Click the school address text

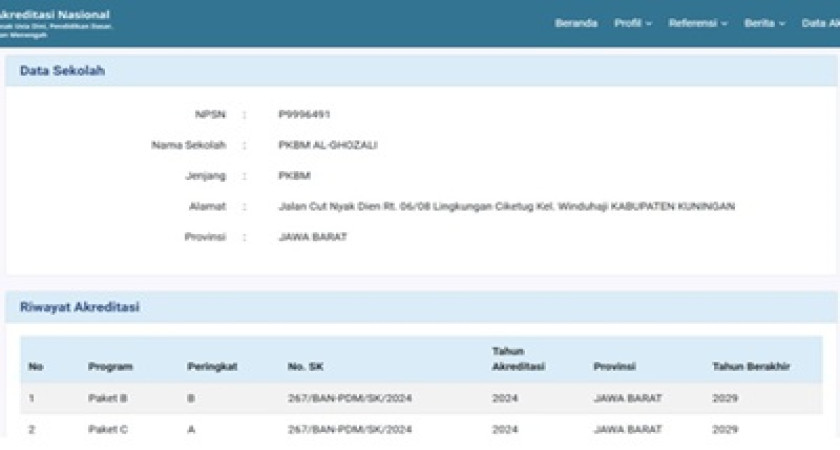tap(506, 206)
